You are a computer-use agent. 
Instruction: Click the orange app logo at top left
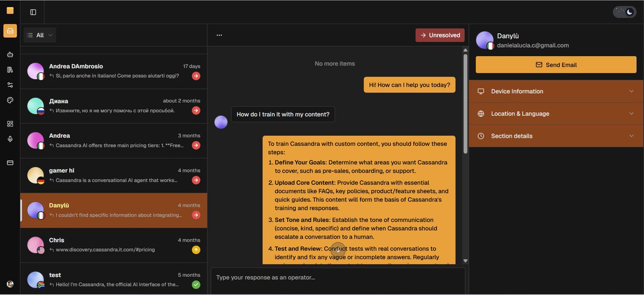coord(10,10)
